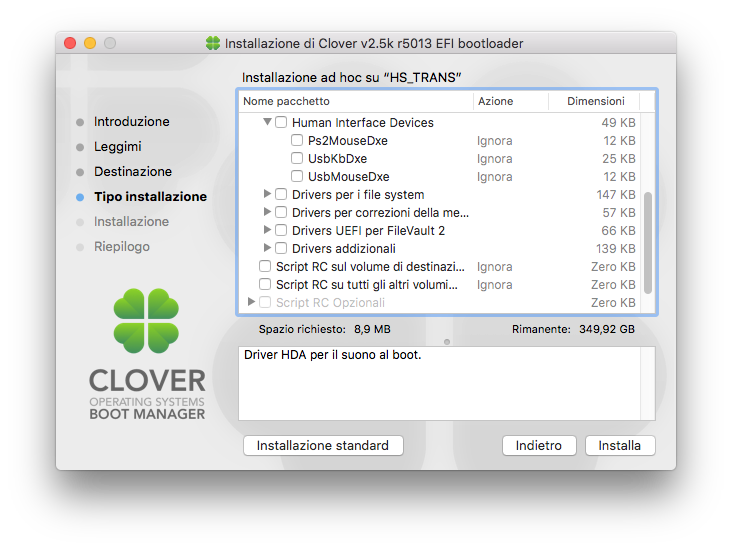732x550 pixels.
Task: Enable the Ps2MouseDxe checkbox
Action: [297, 140]
